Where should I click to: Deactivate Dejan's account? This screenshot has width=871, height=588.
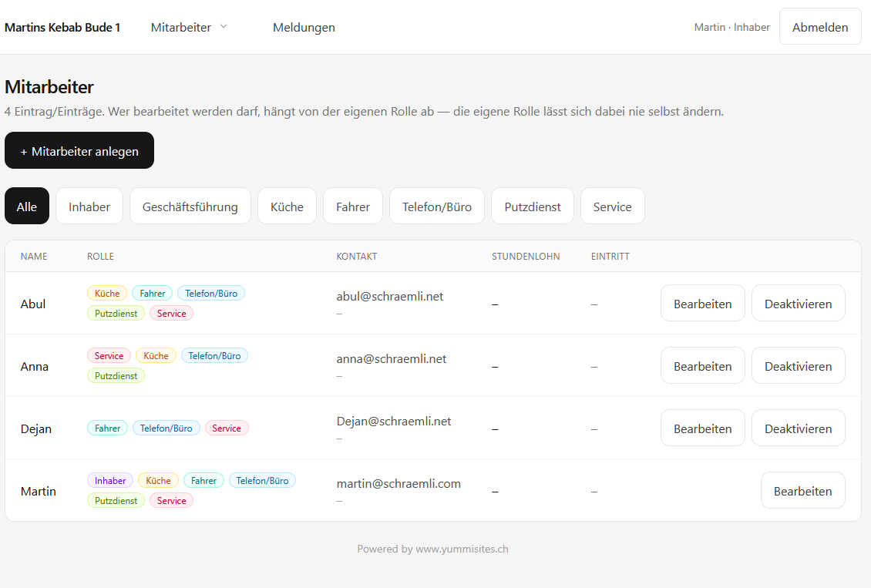click(798, 428)
